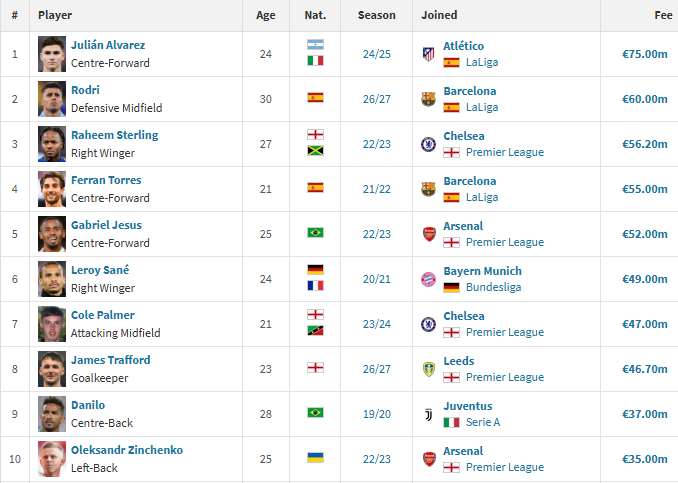
Task: Click the Jamaica flag for Raheem Sterling
Action: [315, 151]
